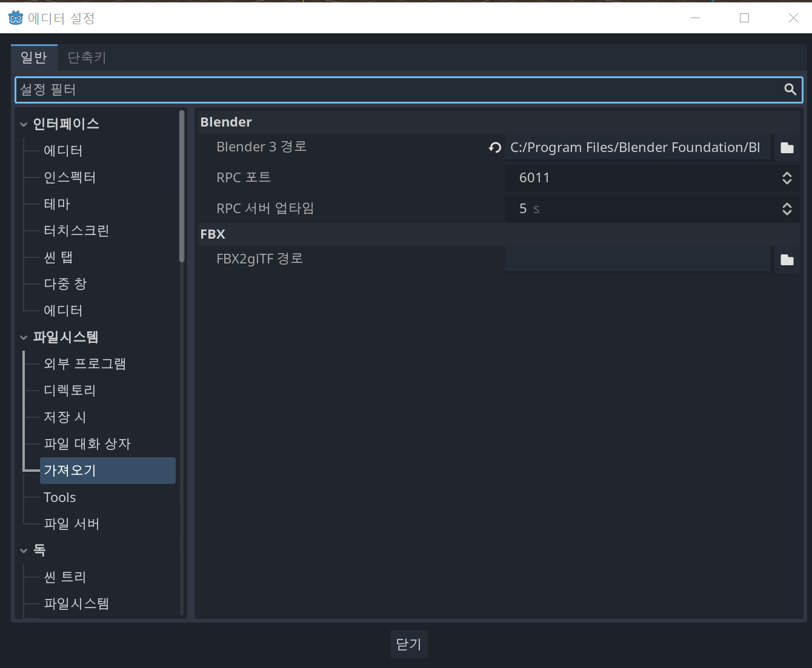Open folder browser for FBX2glTF 경로
812x668 pixels.
tap(787, 259)
